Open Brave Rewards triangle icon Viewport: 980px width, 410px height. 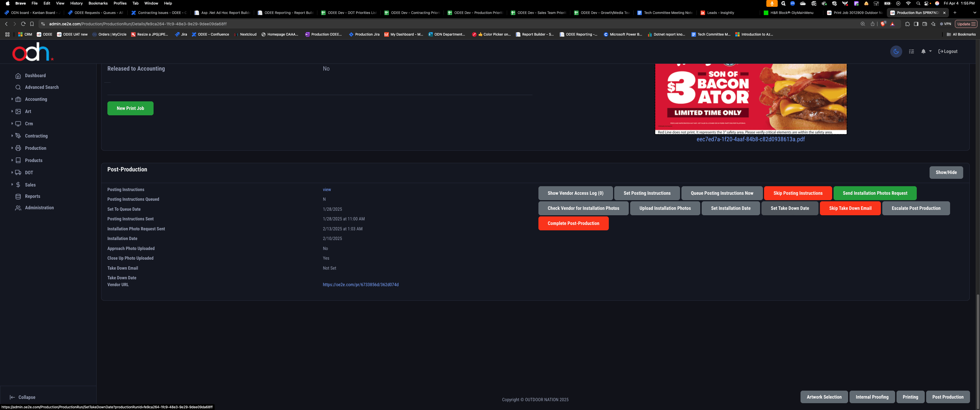pyautogui.click(x=893, y=24)
